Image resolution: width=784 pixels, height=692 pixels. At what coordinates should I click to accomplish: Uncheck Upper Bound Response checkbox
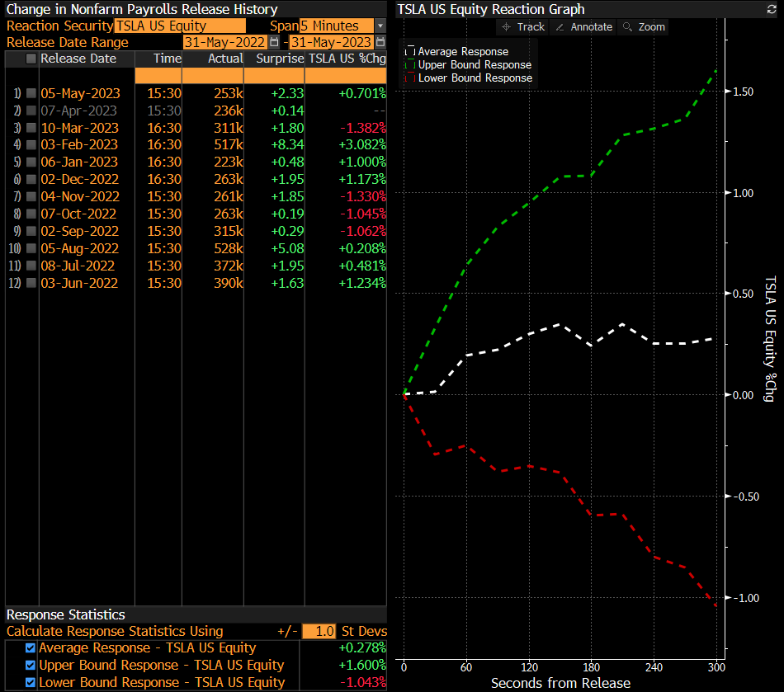(x=31, y=666)
